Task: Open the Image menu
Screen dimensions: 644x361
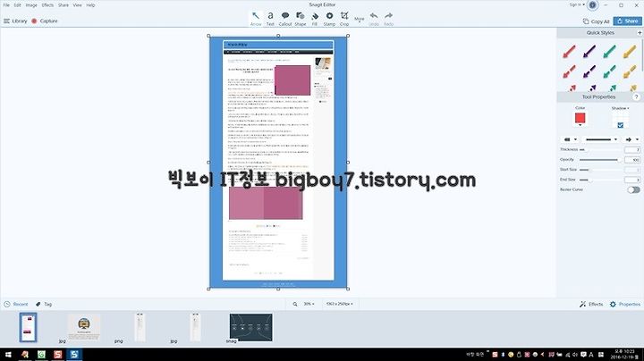Action: (31, 5)
